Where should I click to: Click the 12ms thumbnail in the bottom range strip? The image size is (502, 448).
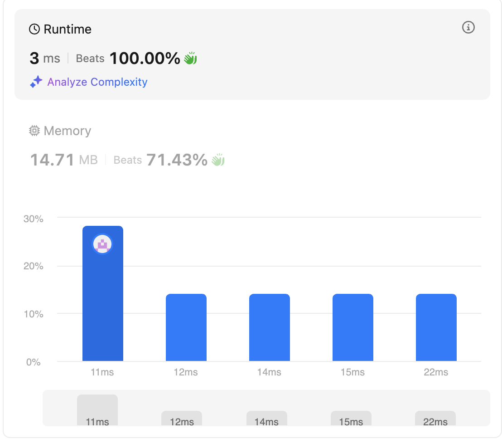click(182, 419)
